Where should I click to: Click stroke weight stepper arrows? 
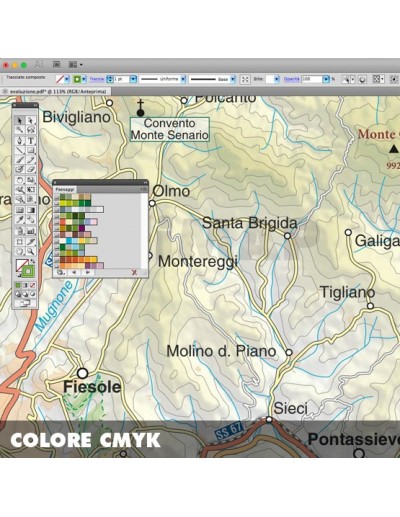(109, 79)
